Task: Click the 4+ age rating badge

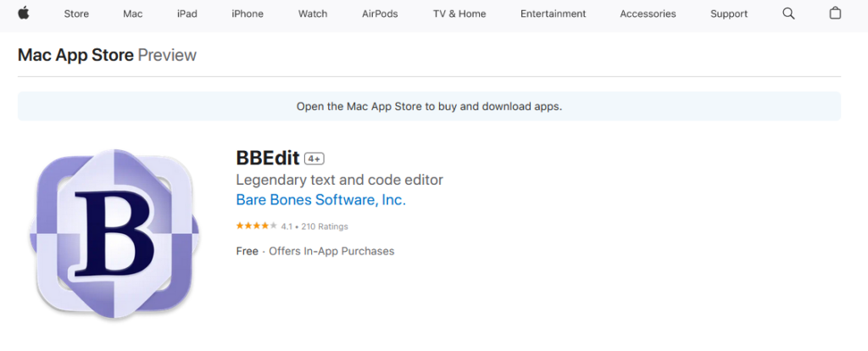Action: pos(314,159)
